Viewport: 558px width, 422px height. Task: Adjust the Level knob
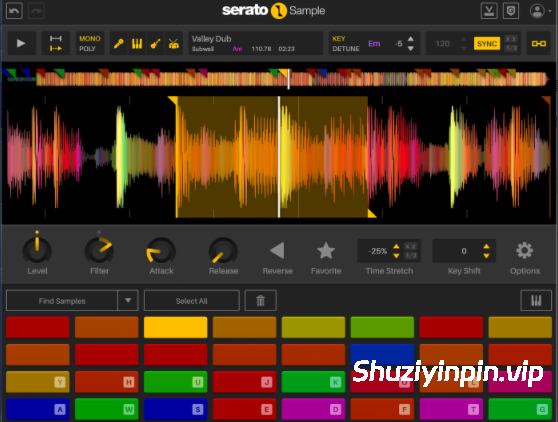click(x=37, y=250)
